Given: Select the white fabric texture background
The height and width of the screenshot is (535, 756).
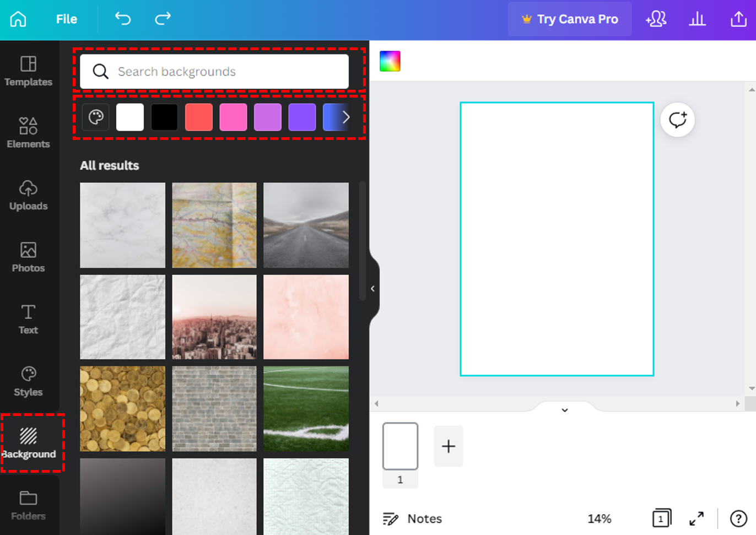Looking at the screenshot, I should point(306,496).
